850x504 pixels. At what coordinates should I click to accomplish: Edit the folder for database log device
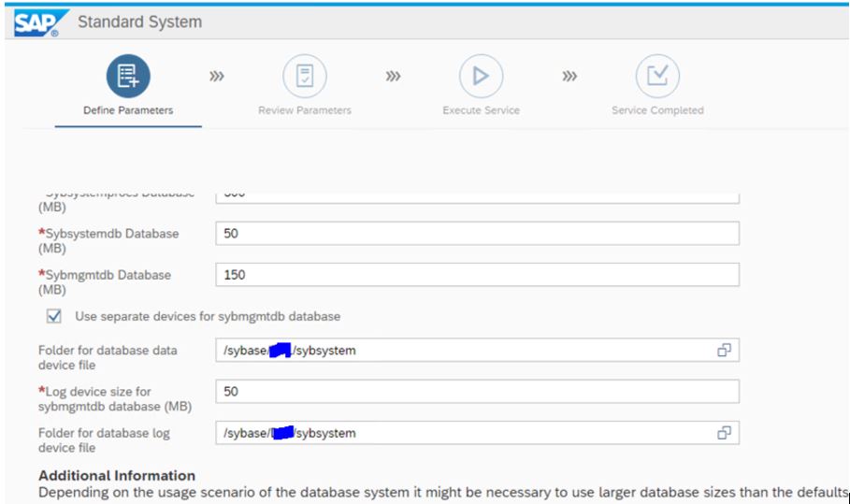pyautogui.click(x=477, y=433)
